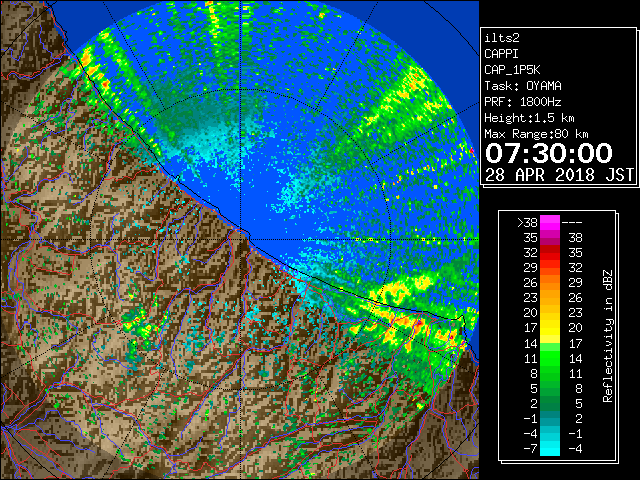Click the 07:30:00 timestamp
Screen dimensions: 640x480
point(549,153)
